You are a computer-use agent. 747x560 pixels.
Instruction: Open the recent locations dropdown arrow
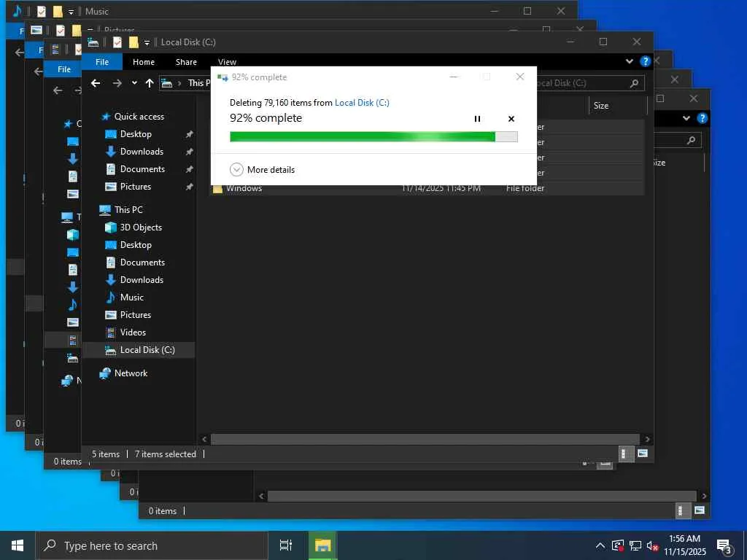tap(135, 83)
